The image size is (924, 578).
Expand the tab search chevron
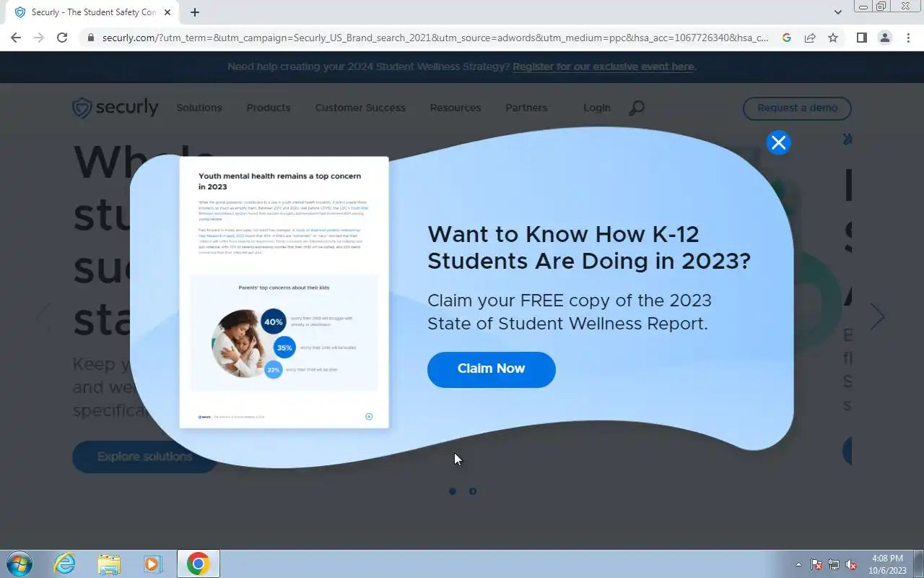point(837,12)
